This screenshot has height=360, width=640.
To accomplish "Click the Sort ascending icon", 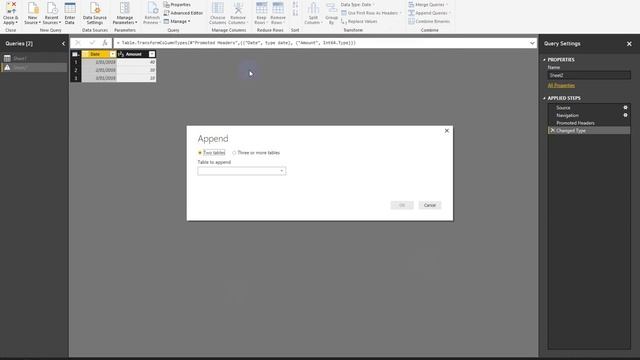I will [295, 5].
